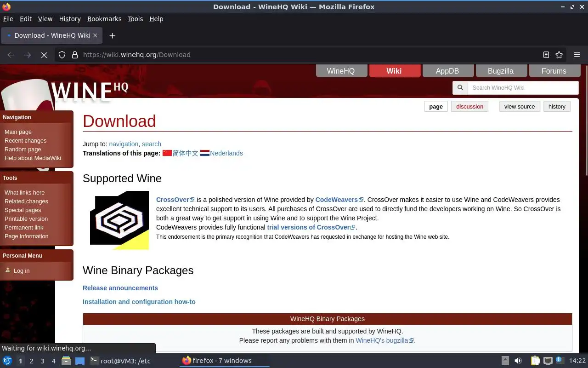Image resolution: width=588 pixels, height=368 pixels.
Task: Open the Edit menu
Action: click(26, 19)
